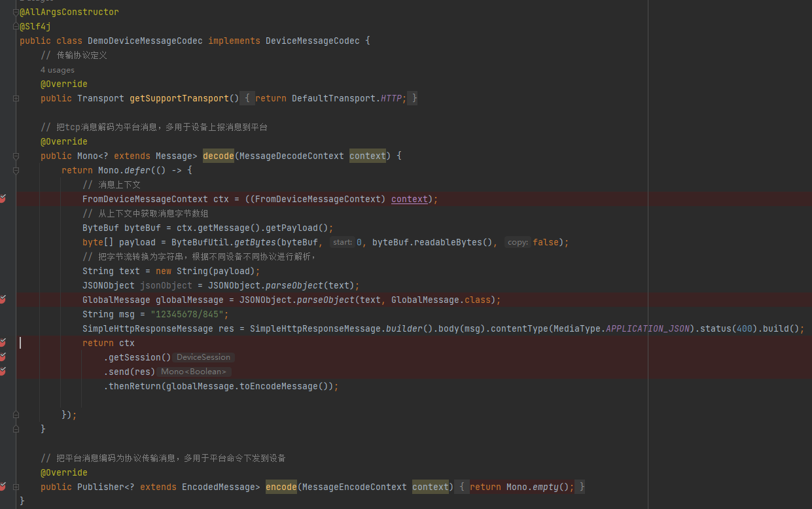Screen dimensions: 812x509
Task: Click Mono.defer call
Action: 124,170
